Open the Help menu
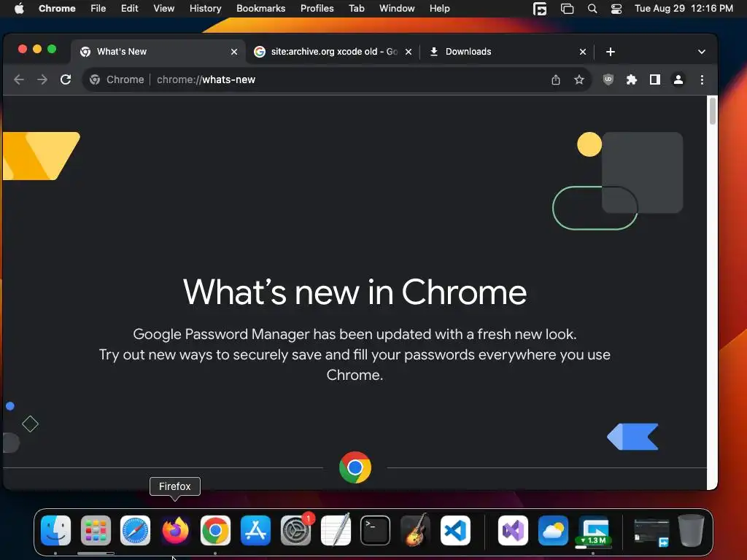 439,8
